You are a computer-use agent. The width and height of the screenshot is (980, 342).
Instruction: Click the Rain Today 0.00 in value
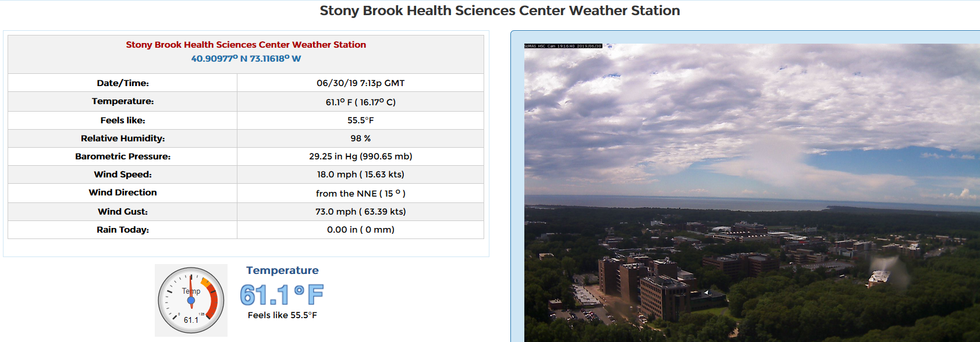click(x=360, y=230)
